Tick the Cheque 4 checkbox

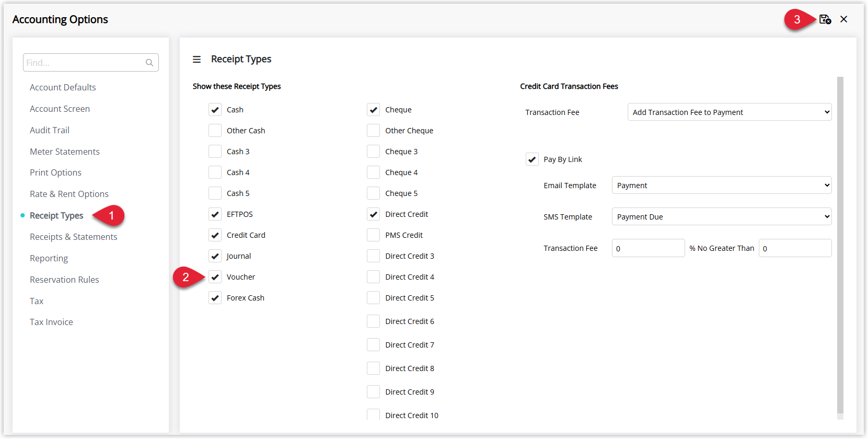click(x=373, y=172)
